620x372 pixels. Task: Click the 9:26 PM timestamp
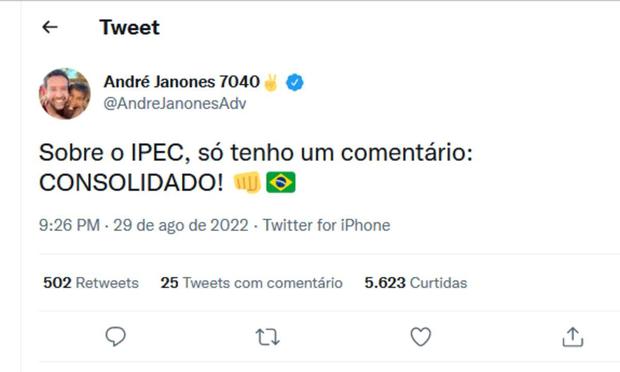click(69, 225)
